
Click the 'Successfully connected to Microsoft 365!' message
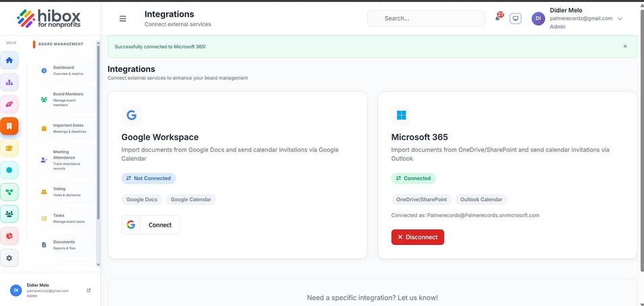(160, 46)
